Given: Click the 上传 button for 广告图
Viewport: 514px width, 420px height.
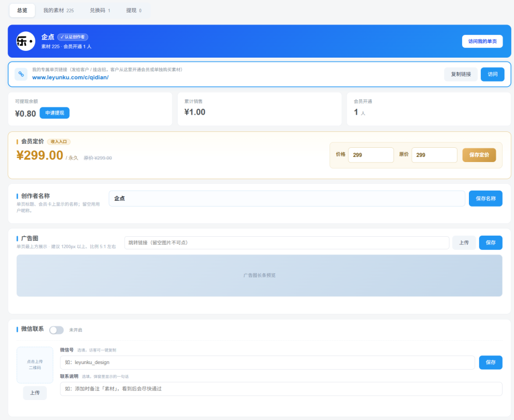Looking at the screenshot, I should tap(464, 243).
